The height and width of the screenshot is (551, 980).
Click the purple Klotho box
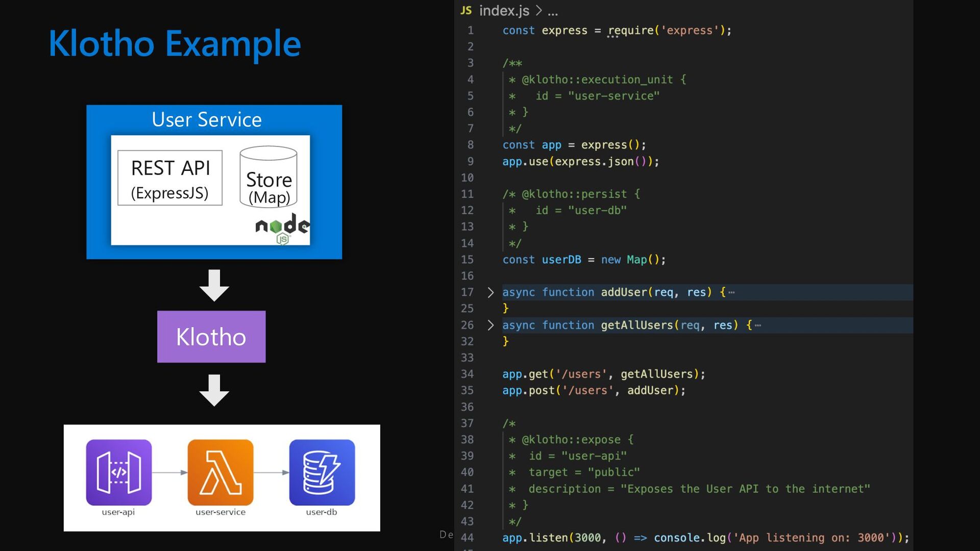pyautogui.click(x=211, y=337)
